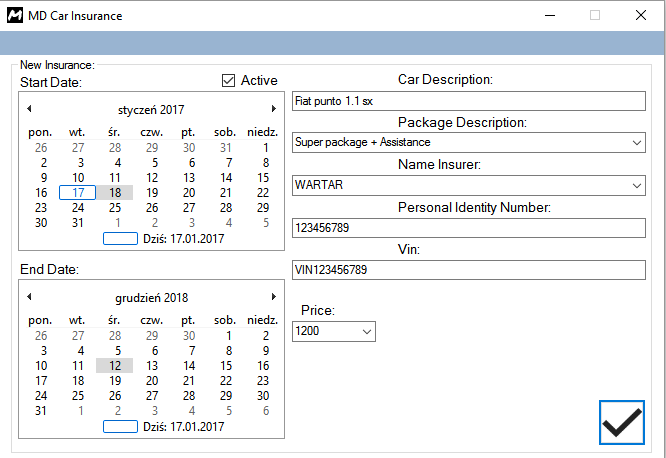Uncheck the Active checkbox
666x458 pixels.
229,80
